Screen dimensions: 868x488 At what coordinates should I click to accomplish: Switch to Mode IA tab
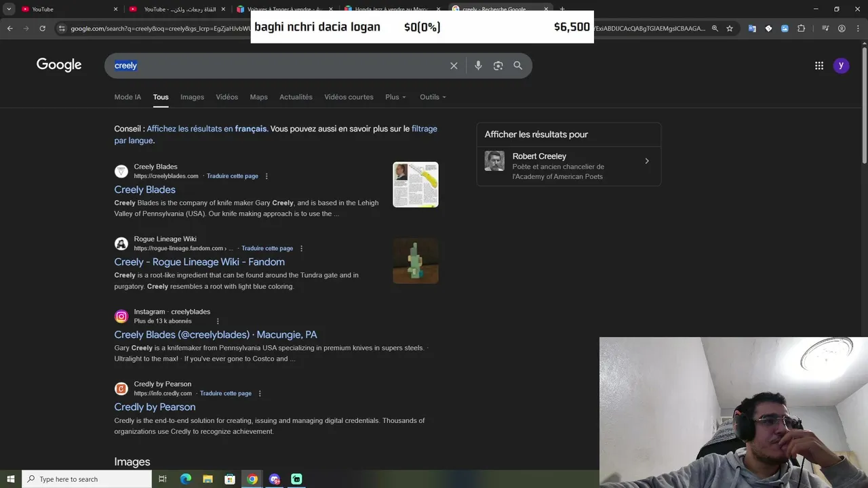[127, 97]
